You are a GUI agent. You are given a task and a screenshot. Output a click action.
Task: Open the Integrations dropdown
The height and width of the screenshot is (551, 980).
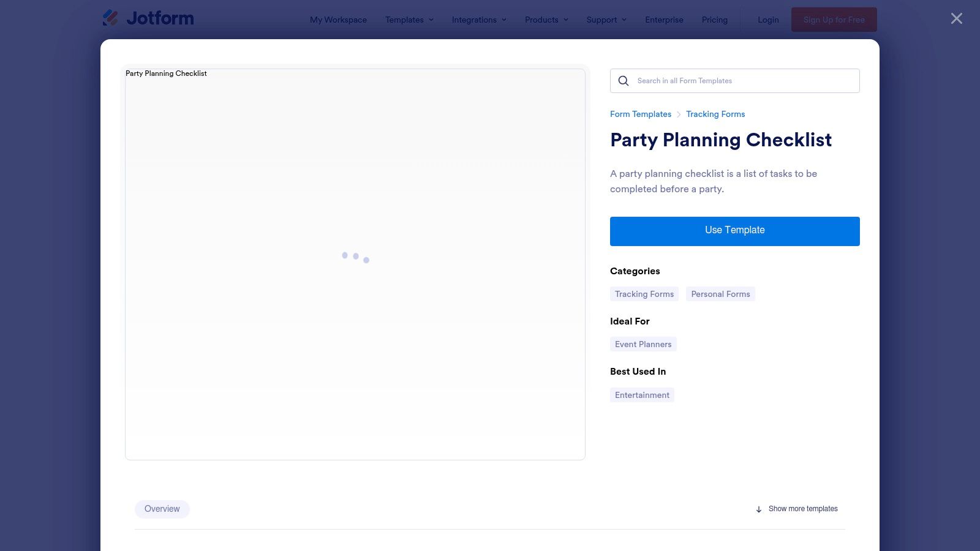point(478,20)
